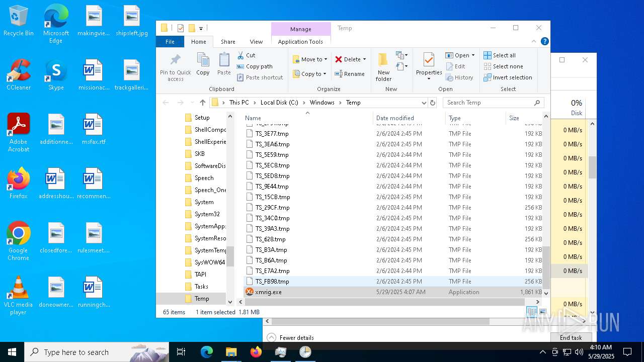This screenshot has height=362, width=644.
Task: Open address bar history dropdown
Action: tap(424, 103)
